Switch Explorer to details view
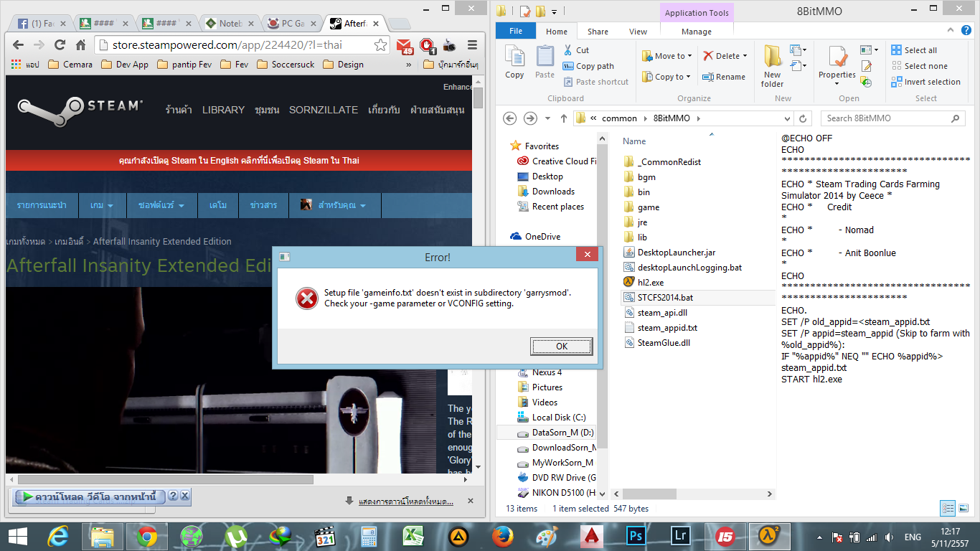Viewport: 980px width, 551px height. [948, 509]
